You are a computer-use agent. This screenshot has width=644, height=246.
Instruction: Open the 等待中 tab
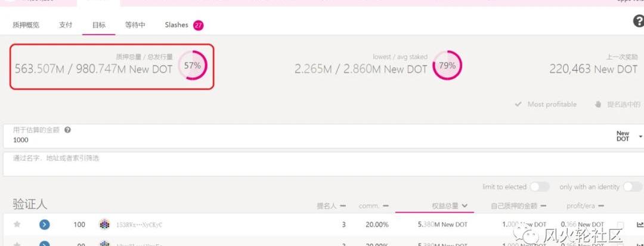[135, 25]
